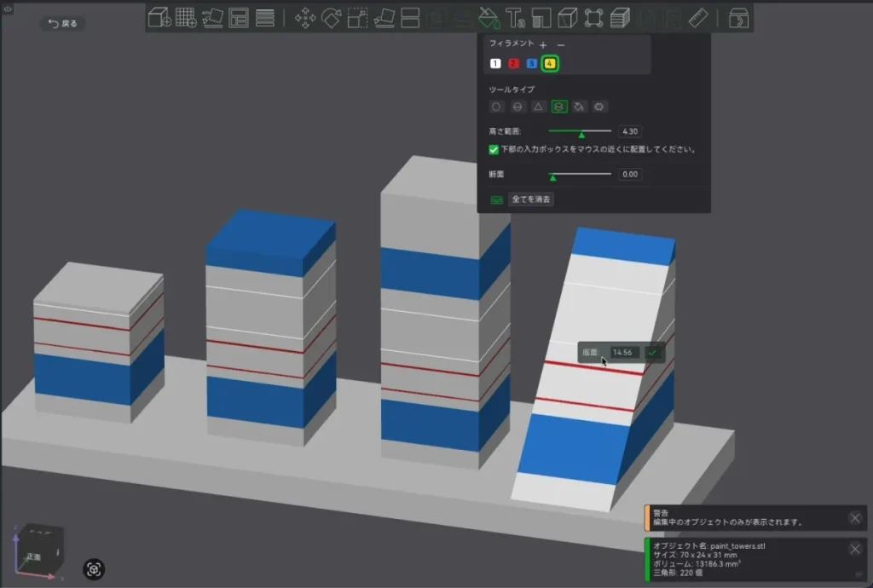
Task: Click the 断面 value field showing 0.00
Action: click(630, 174)
